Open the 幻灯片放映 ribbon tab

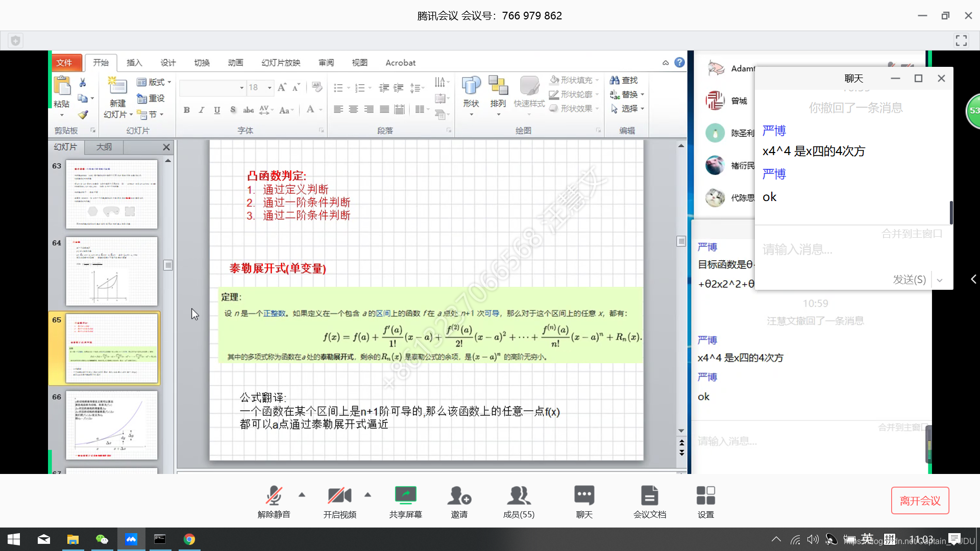(x=281, y=63)
